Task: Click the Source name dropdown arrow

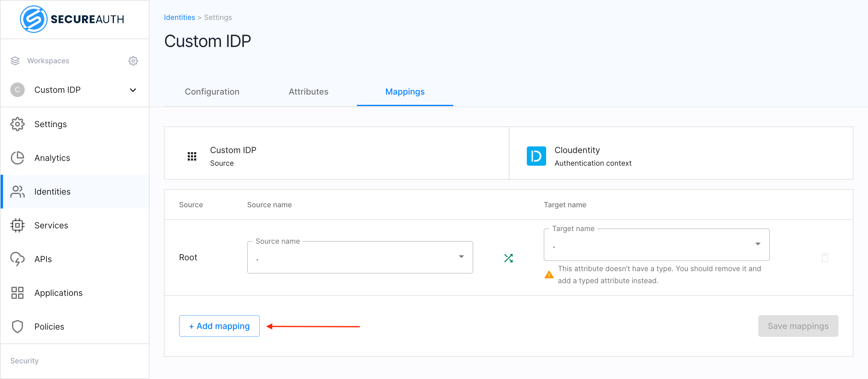Action: (461, 257)
